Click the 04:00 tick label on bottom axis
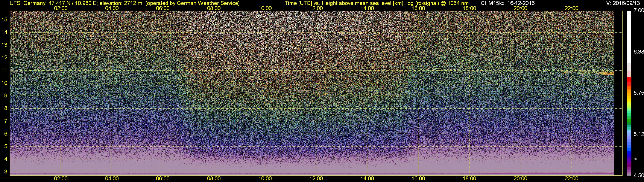 click(112, 179)
